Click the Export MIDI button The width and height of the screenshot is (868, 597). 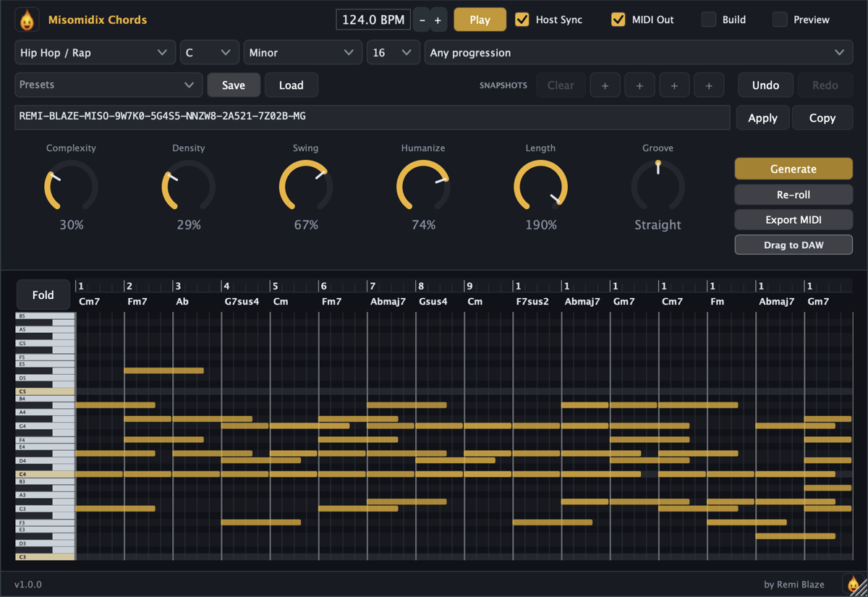pyautogui.click(x=793, y=219)
